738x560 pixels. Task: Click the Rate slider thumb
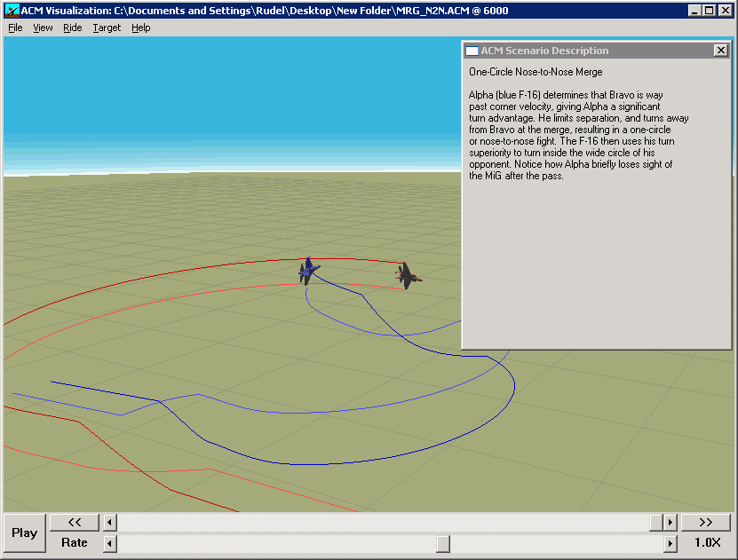coord(443,542)
